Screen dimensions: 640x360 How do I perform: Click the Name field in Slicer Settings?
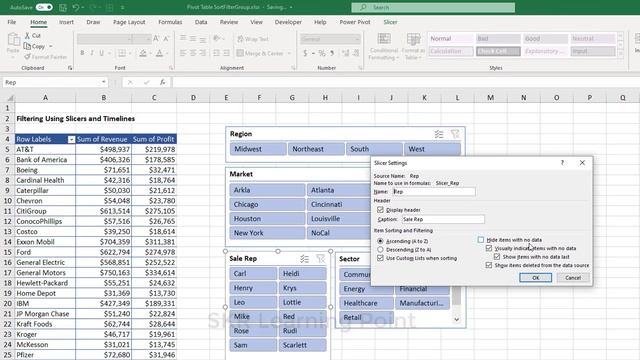(434, 191)
